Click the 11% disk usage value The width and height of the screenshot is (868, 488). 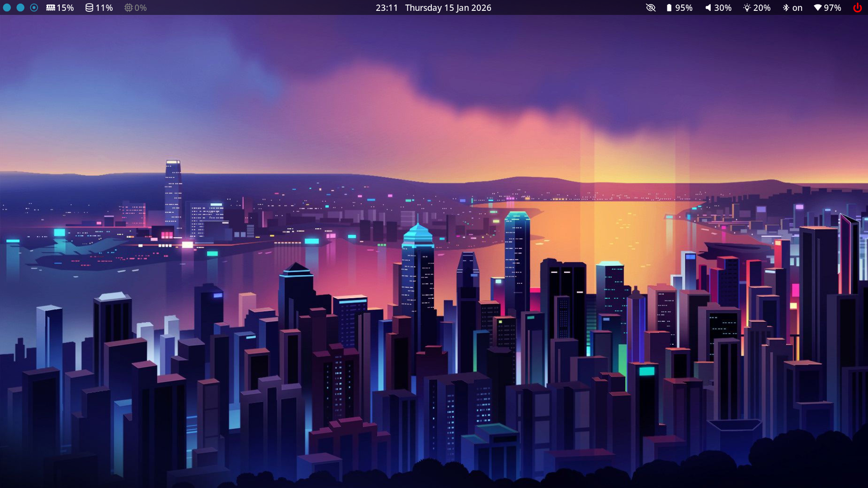click(104, 8)
